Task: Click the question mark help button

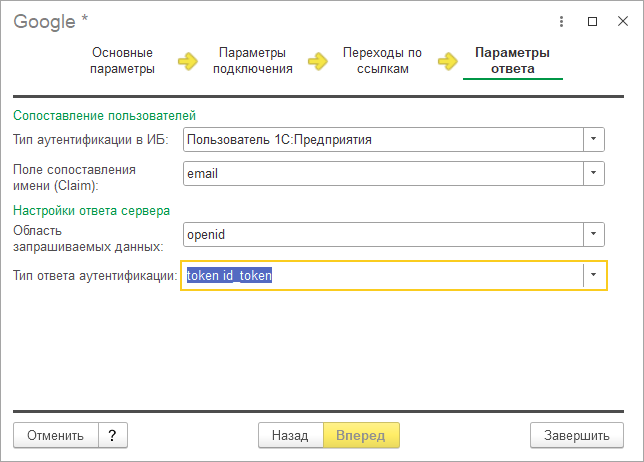Action: 113,436
